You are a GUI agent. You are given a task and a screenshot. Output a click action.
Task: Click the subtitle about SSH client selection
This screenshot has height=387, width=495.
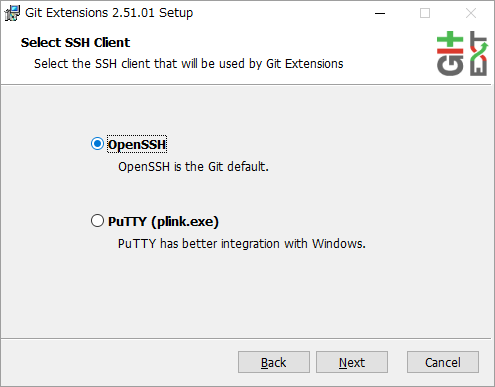(x=189, y=64)
